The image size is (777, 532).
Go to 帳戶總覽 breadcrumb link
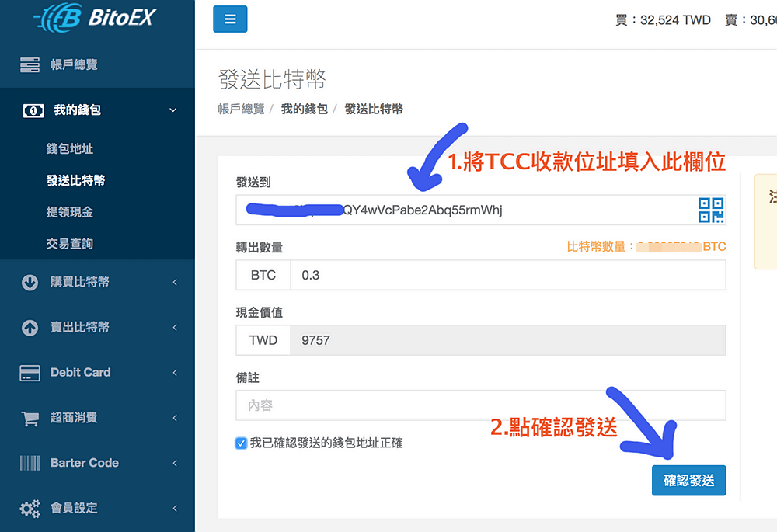[x=241, y=110]
